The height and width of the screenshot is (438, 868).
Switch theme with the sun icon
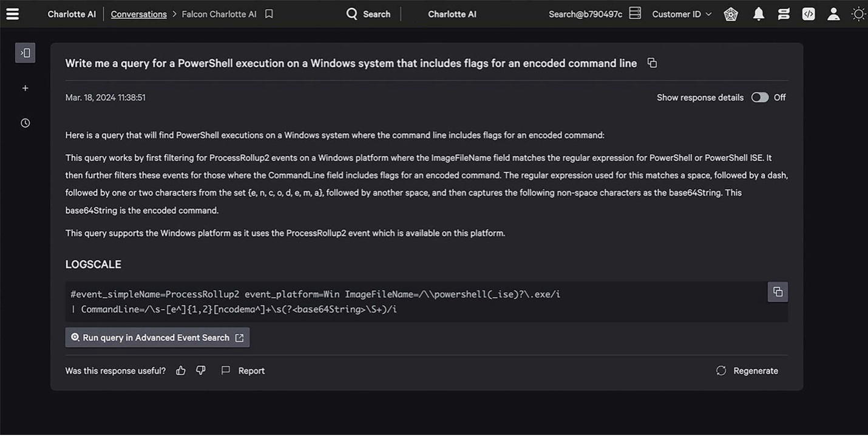(858, 14)
